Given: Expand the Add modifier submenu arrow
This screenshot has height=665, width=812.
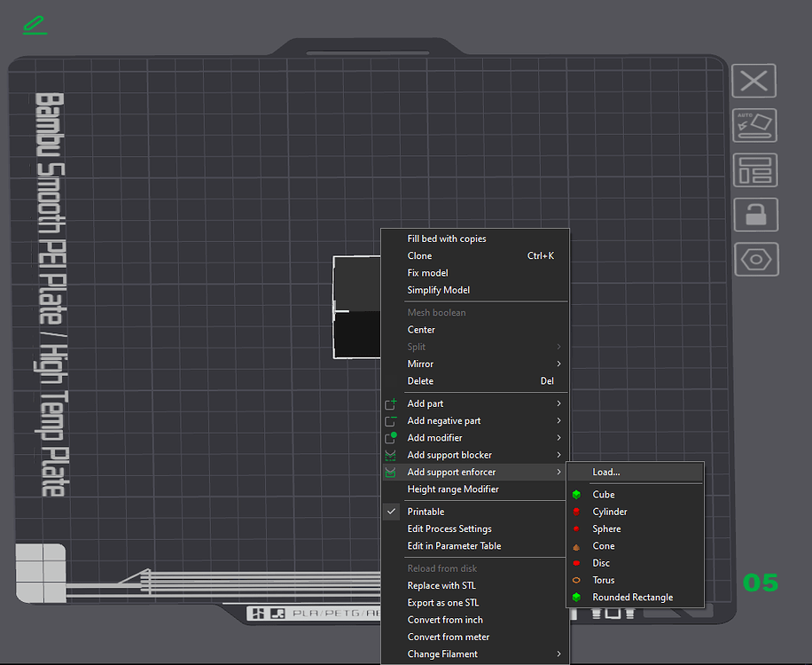Looking at the screenshot, I should point(558,438).
